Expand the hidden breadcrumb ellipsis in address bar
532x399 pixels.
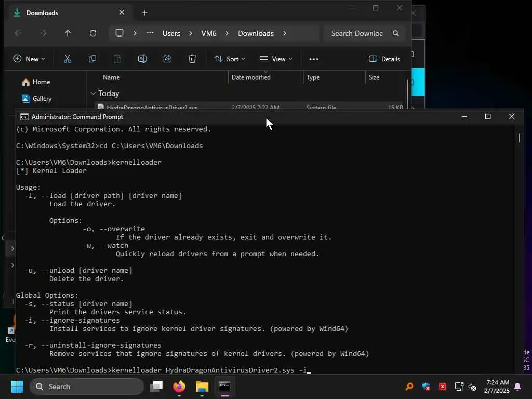click(x=150, y=33)
